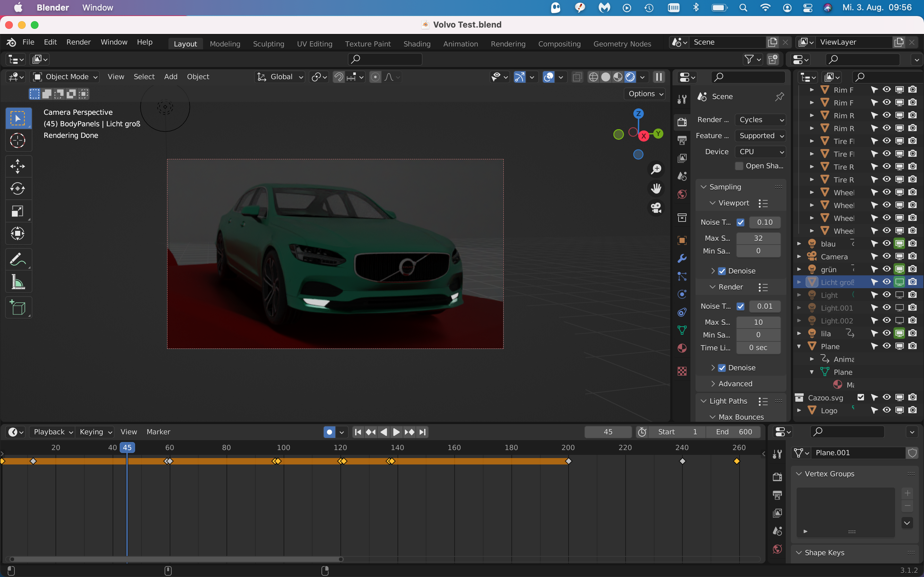Click the viewport Options button
Screen dimensions: 924x577
645,94
